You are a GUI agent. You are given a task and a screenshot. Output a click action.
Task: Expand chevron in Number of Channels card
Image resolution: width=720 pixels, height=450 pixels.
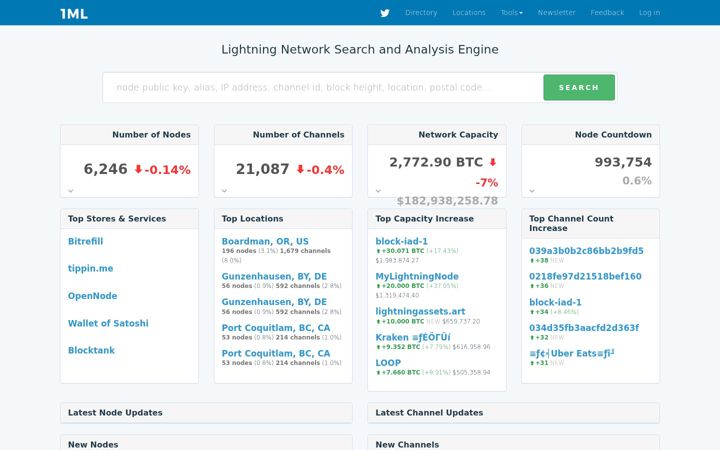225,190
